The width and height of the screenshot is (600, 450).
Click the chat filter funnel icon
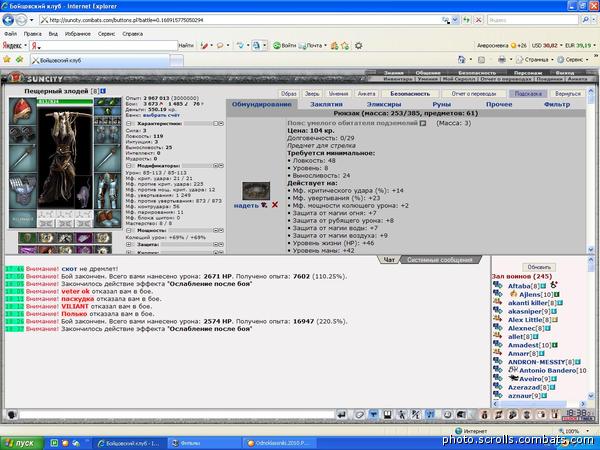coord(373,415)
